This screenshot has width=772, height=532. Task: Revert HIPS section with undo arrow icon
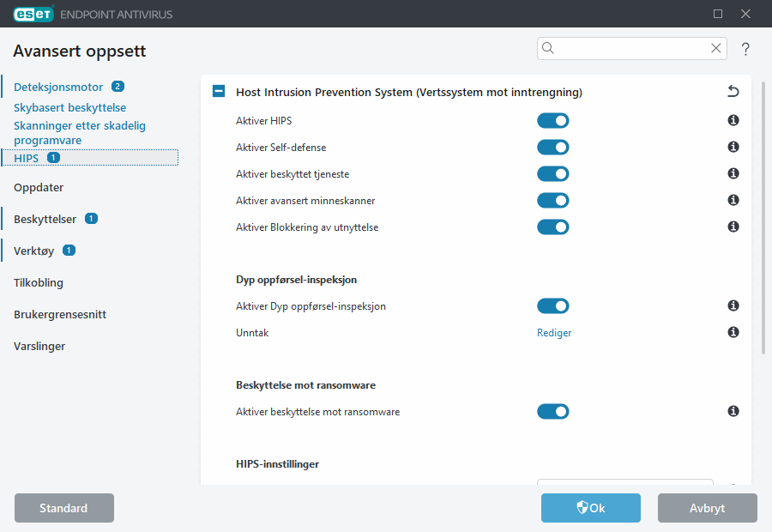[x=733, y=91]
